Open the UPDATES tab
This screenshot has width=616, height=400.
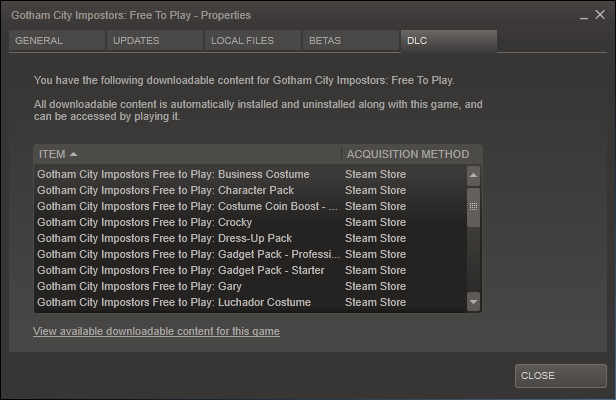pyautogui.click(x=155, y=40)
